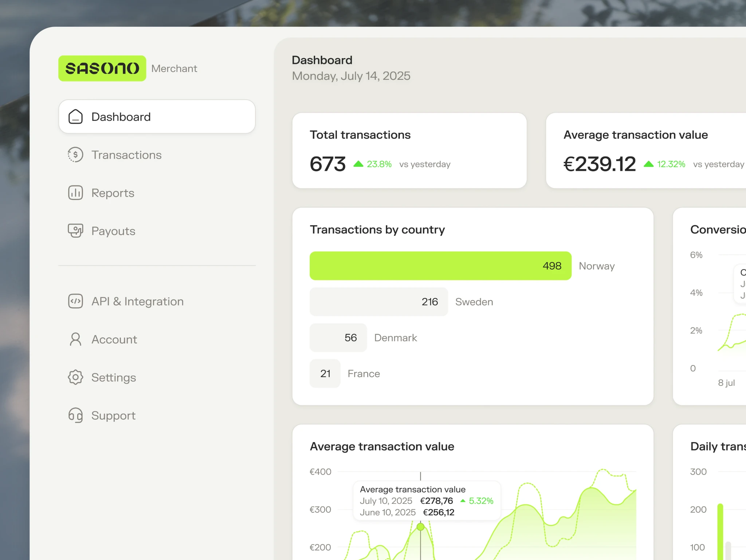This screenshot has width=746, height=560.
Task: Select the France bar showing 21
Action: click(x=325, y=373)
